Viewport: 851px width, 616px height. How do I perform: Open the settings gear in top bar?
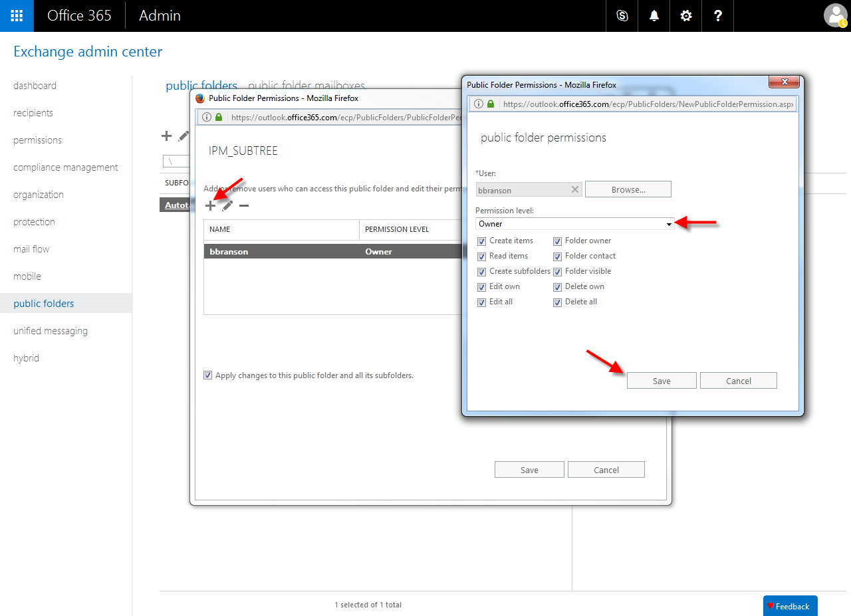[x=686, y=16]
